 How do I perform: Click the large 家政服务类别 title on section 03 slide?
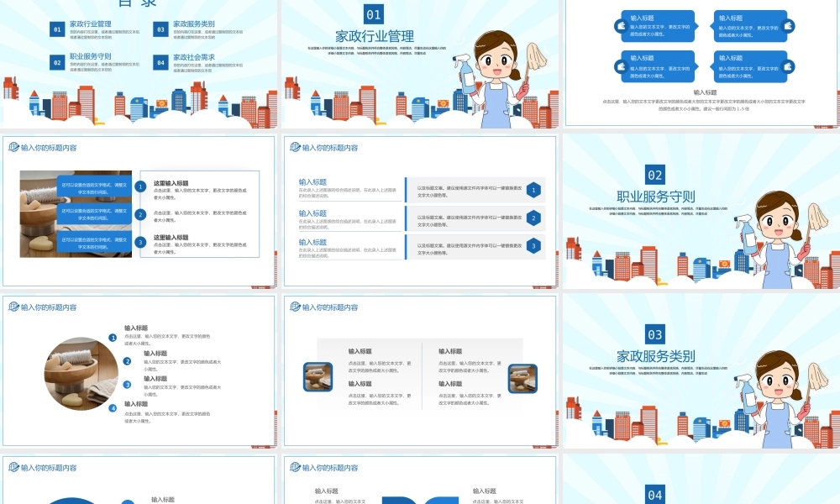[656, 356]
